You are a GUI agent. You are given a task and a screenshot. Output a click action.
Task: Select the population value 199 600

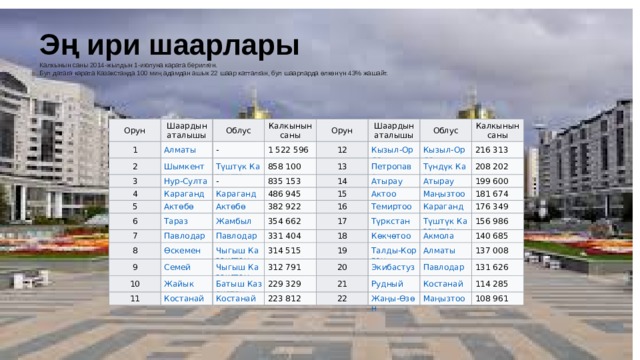click(x=492, y=181)
